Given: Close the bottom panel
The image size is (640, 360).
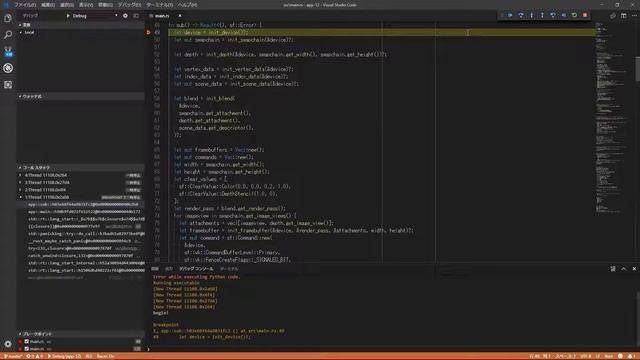Looking at the screenshot, I should [634, 269].
